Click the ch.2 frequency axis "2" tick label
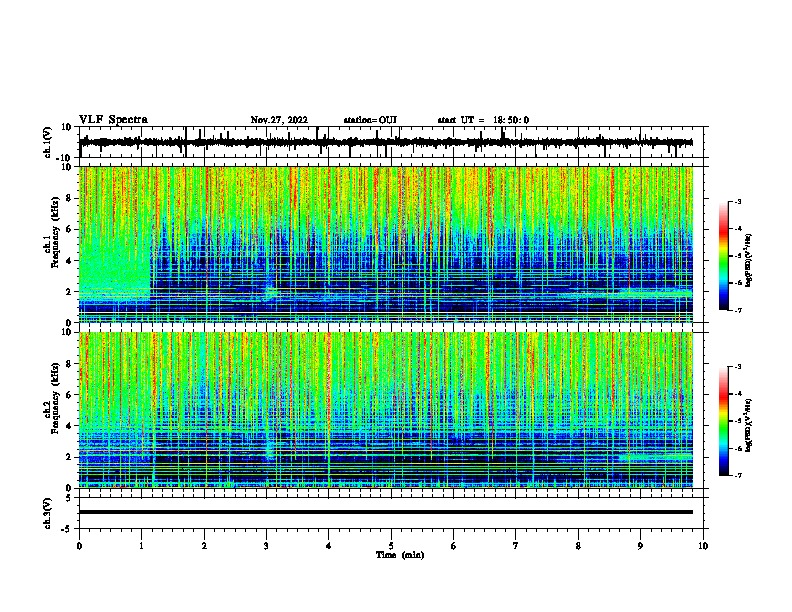This screenshot has width=792, height=612. [69, 457]
